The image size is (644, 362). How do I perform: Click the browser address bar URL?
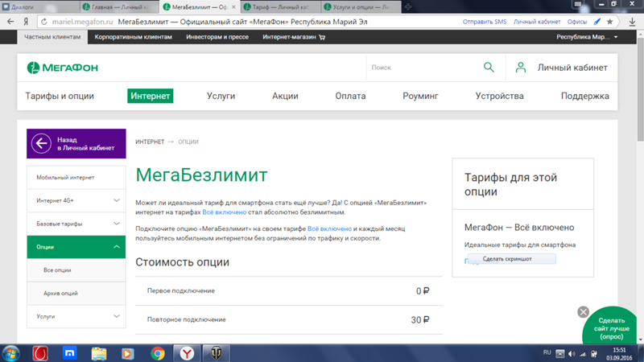tap(82, 22)
